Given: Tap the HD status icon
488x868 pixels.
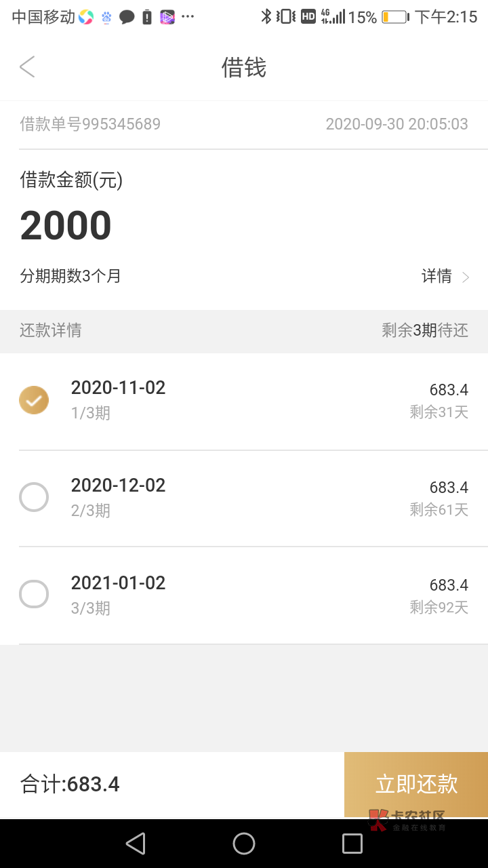Looking at the screenshot, I should point(308,17).
